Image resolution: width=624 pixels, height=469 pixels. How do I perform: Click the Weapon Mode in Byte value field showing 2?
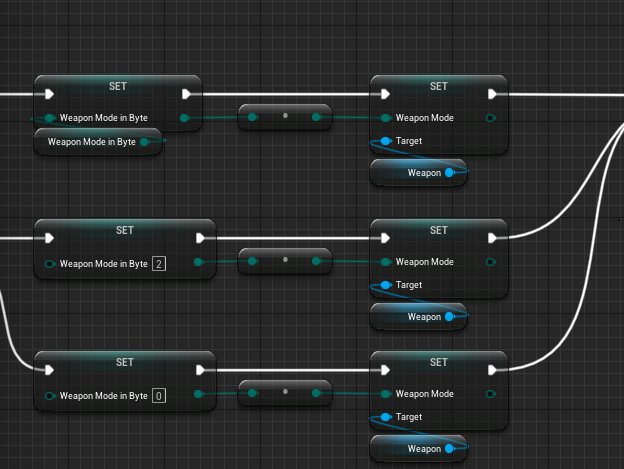click(158, 263)
